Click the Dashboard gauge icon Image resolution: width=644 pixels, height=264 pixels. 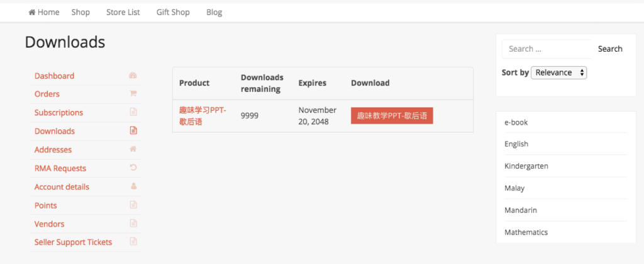133,76
